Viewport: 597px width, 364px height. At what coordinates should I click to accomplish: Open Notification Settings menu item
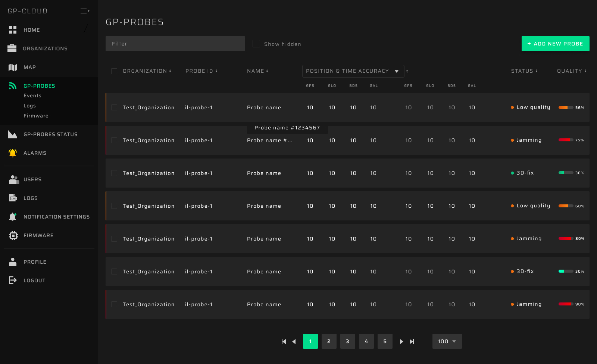pos(56,217)
